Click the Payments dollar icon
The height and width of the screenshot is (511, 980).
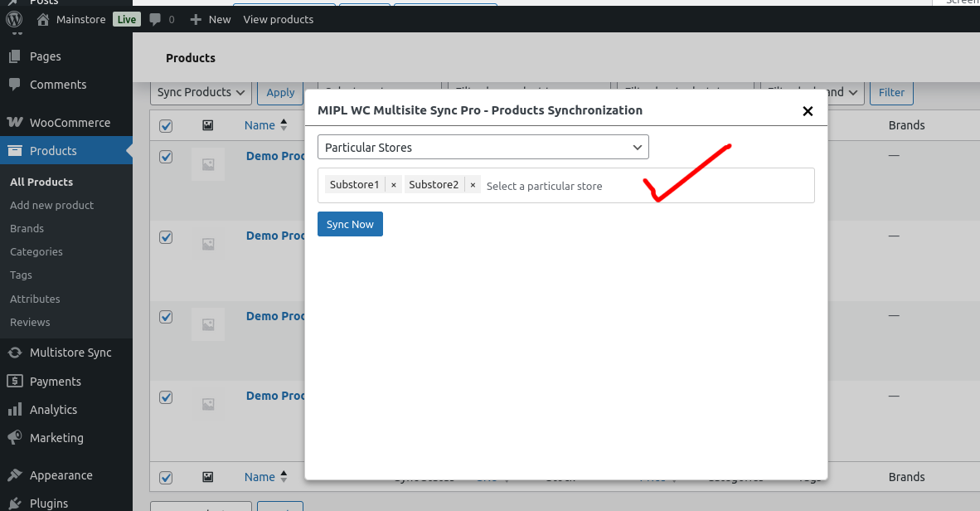click(15, 381)
